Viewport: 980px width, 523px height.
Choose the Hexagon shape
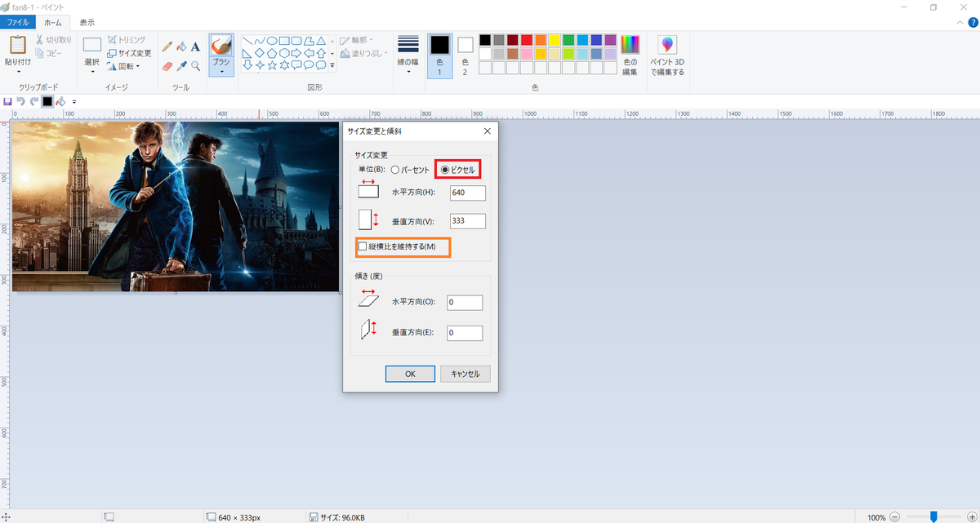[x=284, y=52]
